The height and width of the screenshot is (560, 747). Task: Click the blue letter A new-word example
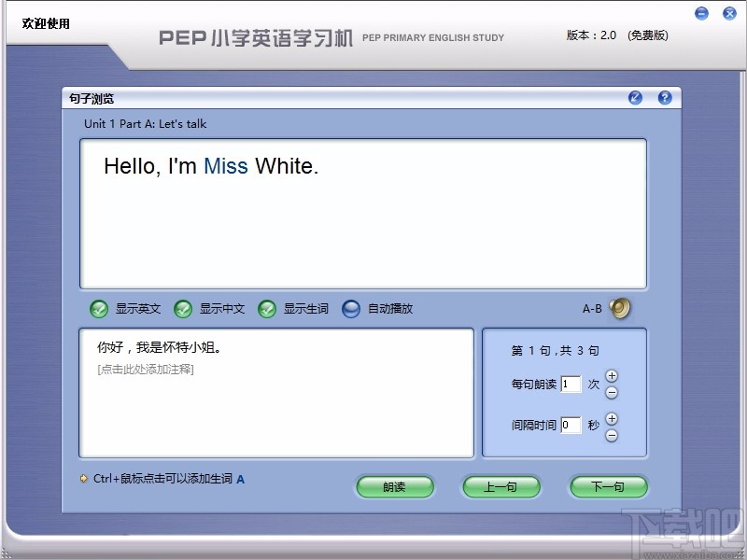click(240, 479)
